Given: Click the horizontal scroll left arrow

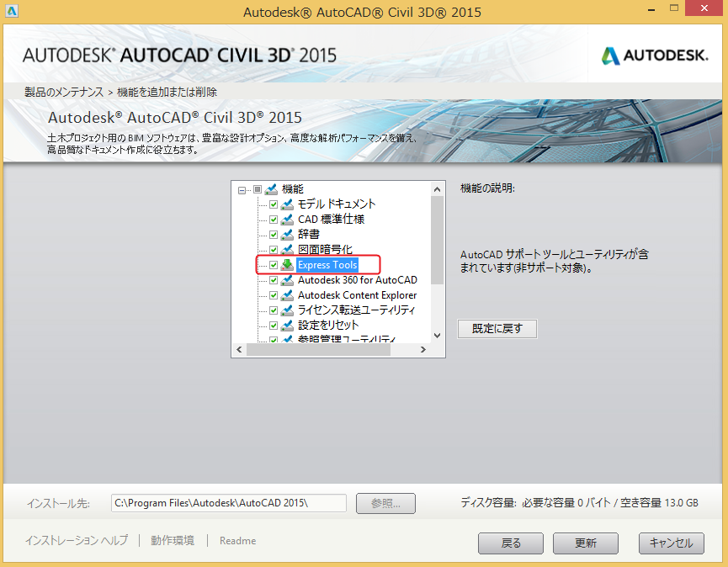Looking at the screenshot, I should (239, 349).
